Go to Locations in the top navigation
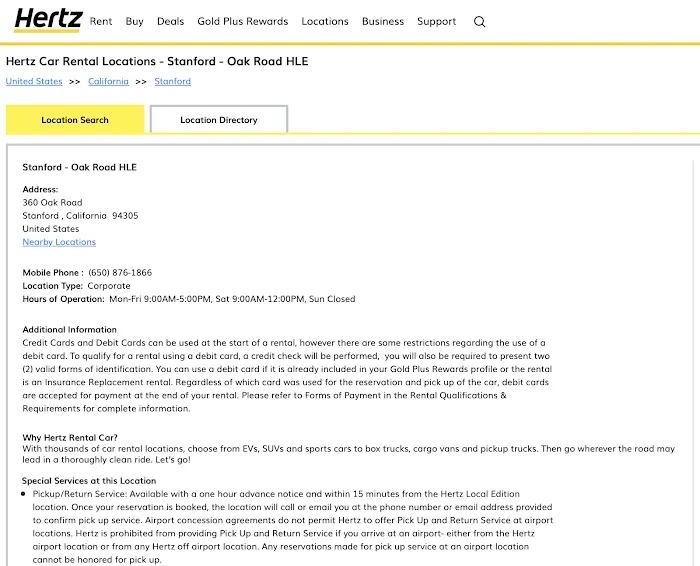700x566 pixels. [x=325, y=21]
